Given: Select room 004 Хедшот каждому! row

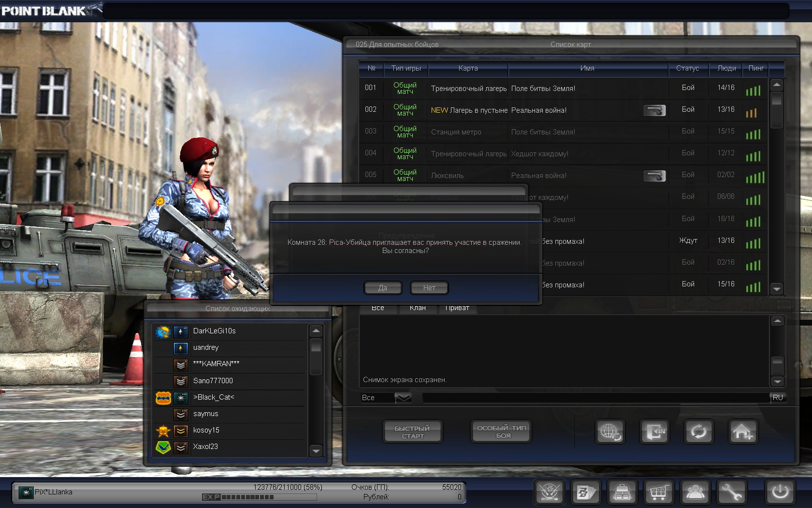Looking at the screenshot, I should [563, 154].
